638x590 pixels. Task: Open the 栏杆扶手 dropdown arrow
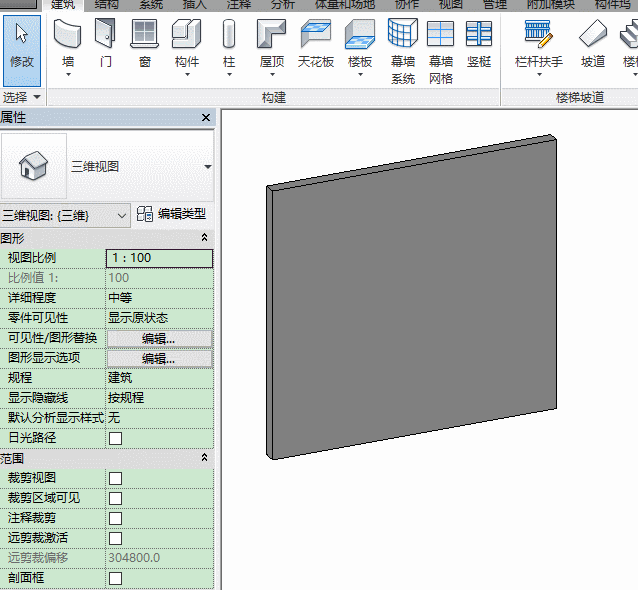pos(539,75)
